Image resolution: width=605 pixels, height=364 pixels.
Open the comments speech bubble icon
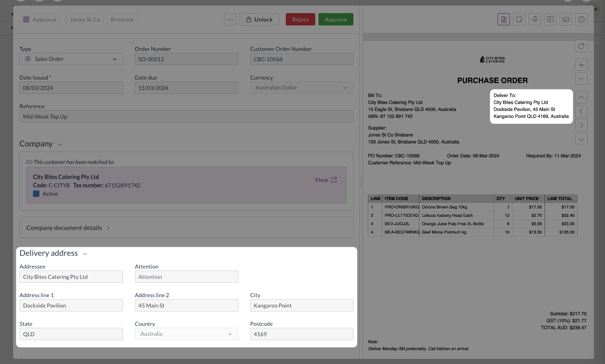click(550, 19)
